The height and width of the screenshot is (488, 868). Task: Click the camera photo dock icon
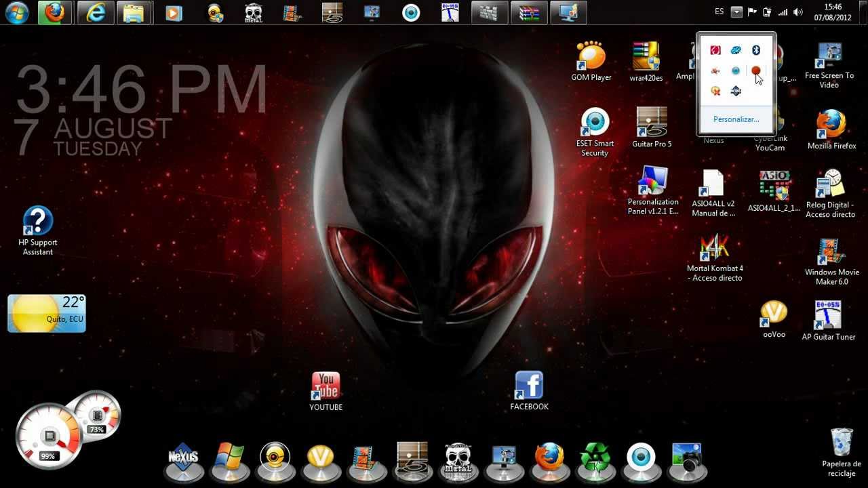coord(687,458)
